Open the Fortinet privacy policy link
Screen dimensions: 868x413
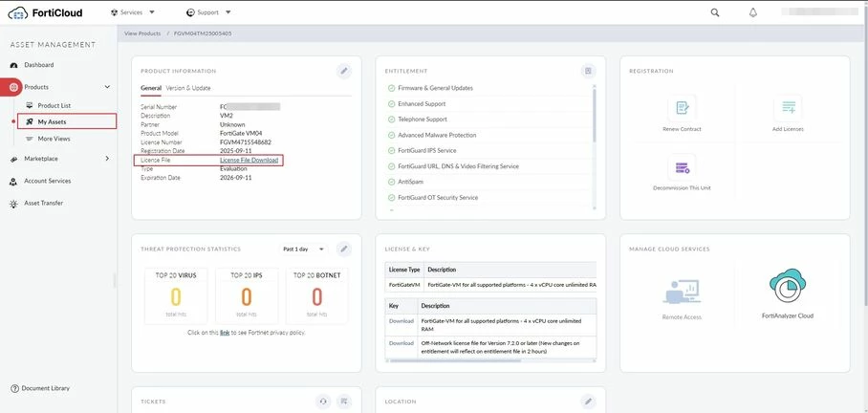[x=225, y=333]
